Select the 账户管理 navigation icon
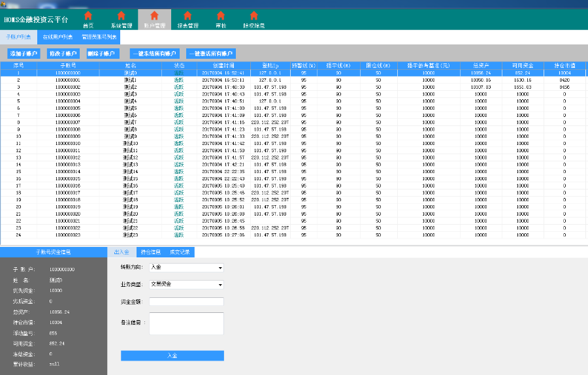588x375 pixels. click(154, 19)
